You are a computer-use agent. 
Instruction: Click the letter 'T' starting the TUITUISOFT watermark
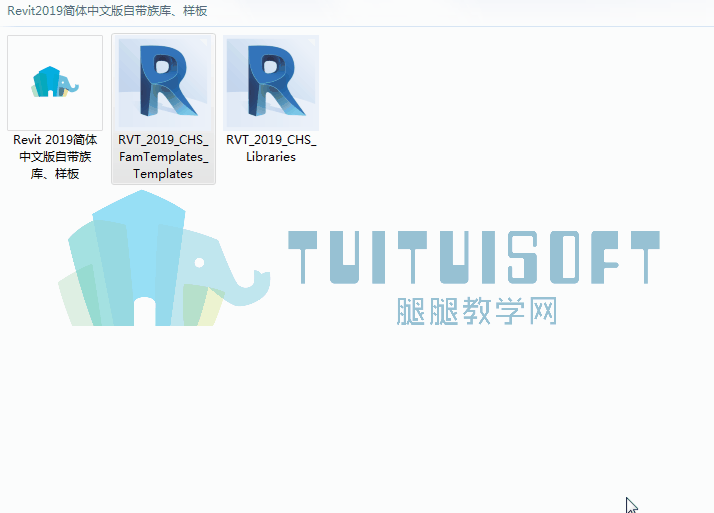click(x=310, y=256)
